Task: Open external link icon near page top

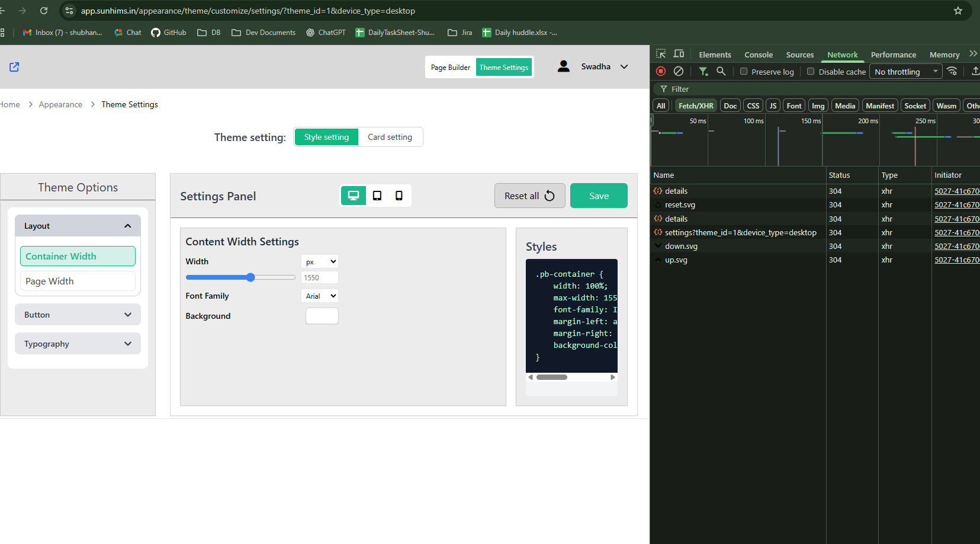Action: point(14,67)
